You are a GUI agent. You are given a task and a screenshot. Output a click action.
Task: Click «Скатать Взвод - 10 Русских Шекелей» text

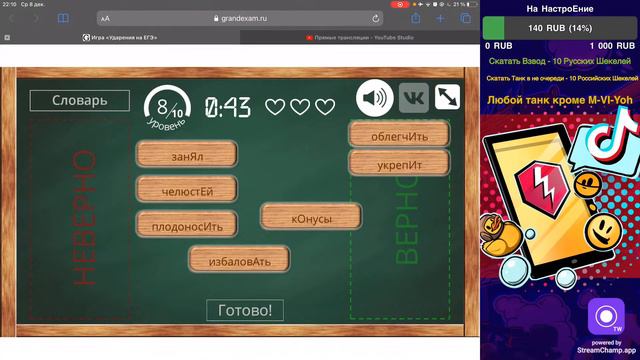pos(560,61)
